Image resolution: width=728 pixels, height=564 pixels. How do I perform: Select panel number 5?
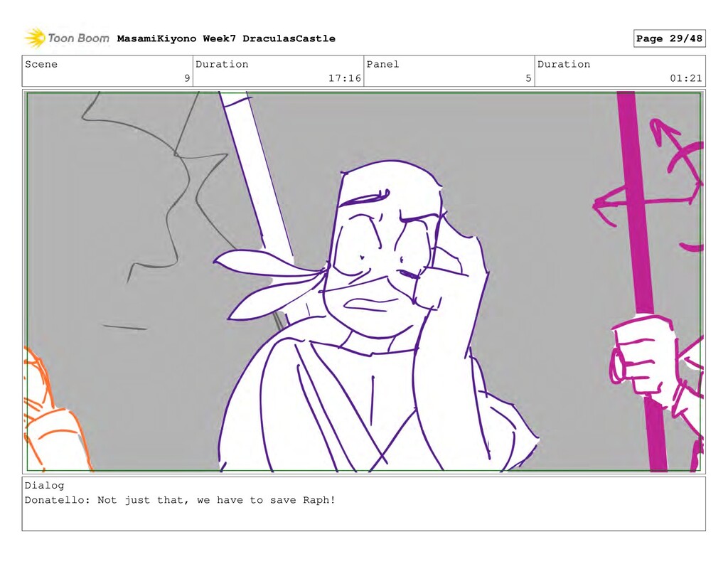(x=528, y=78)
